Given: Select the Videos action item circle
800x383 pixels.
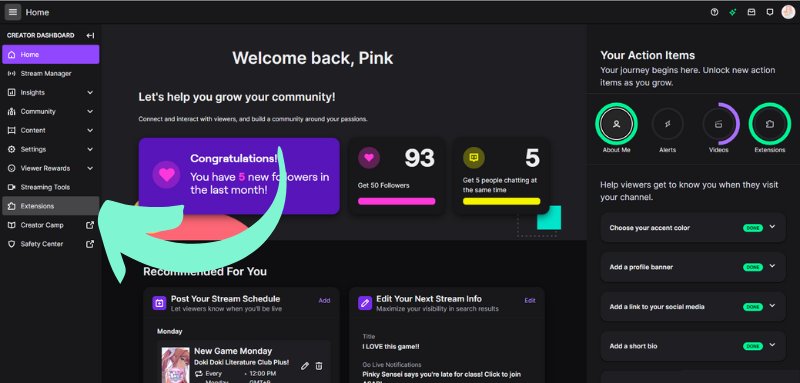Looking at the screenshot, I should tap(719, 124).
